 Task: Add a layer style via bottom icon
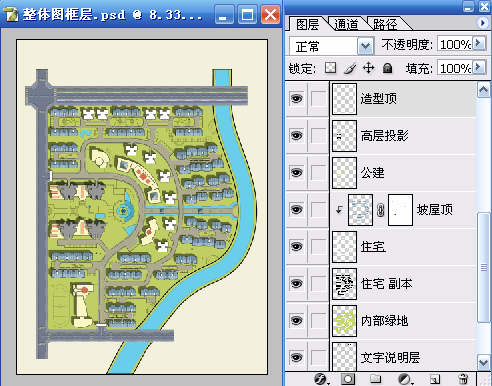click(320, 379)
